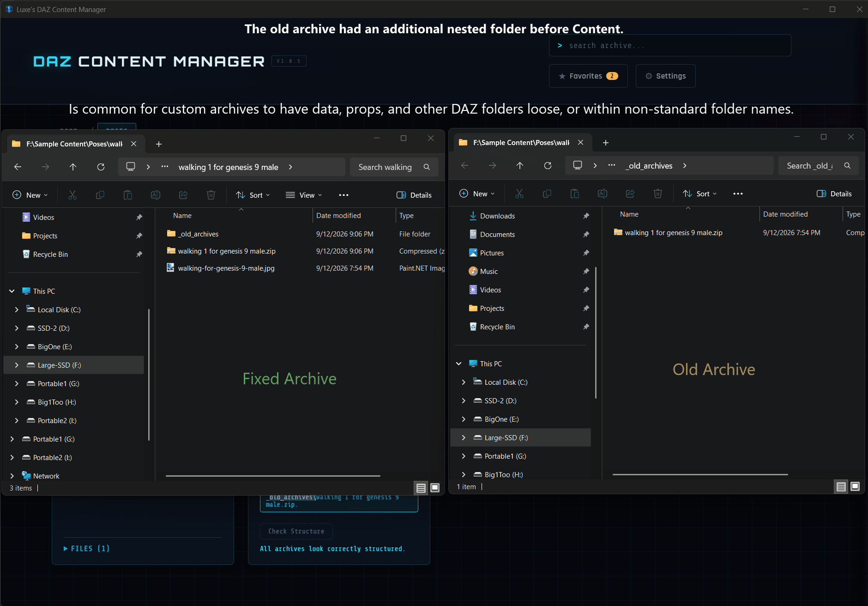Open Favorites in DAZ Content Manager
This screenshot has width=868, height=606.
(x=588, y=76)
